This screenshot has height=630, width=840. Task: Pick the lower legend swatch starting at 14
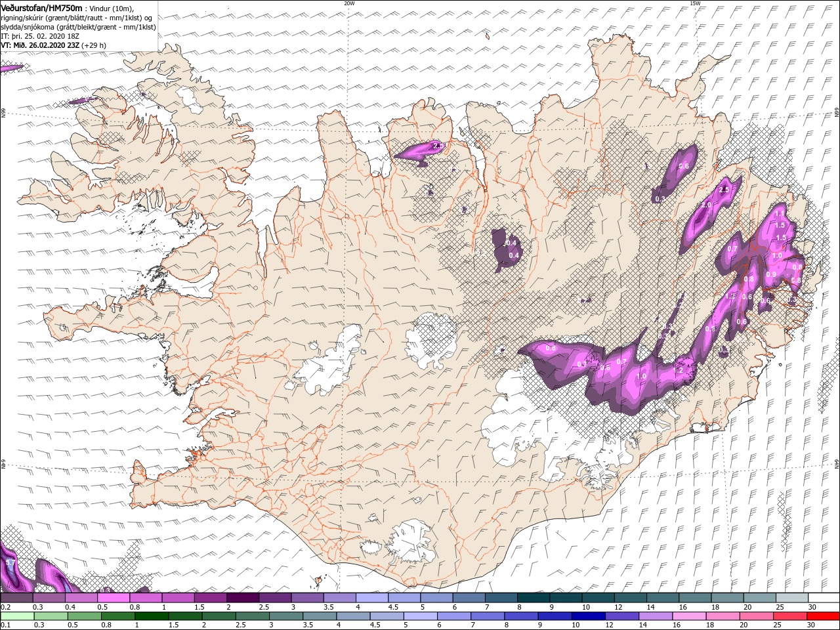[x=656, y=616]
